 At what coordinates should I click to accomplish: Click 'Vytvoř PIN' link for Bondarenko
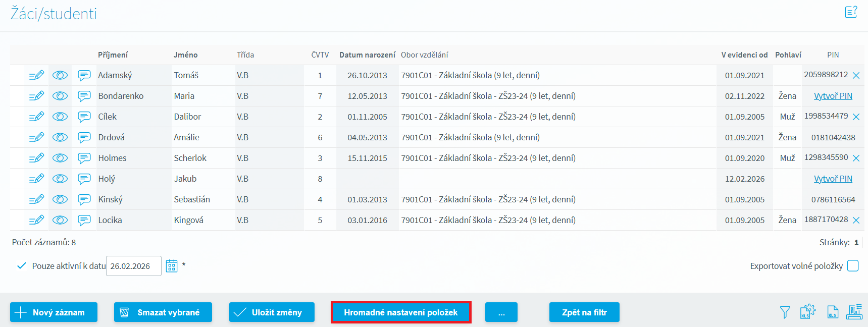tap(833, 96)
